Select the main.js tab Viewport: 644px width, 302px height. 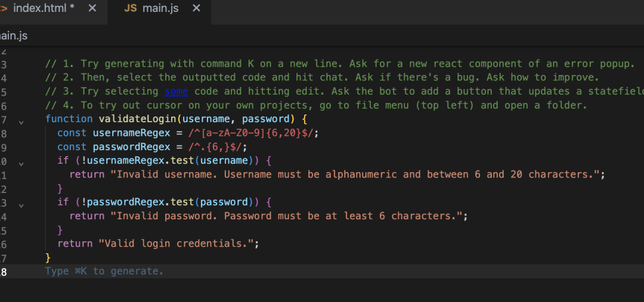(x=157, y=9)
